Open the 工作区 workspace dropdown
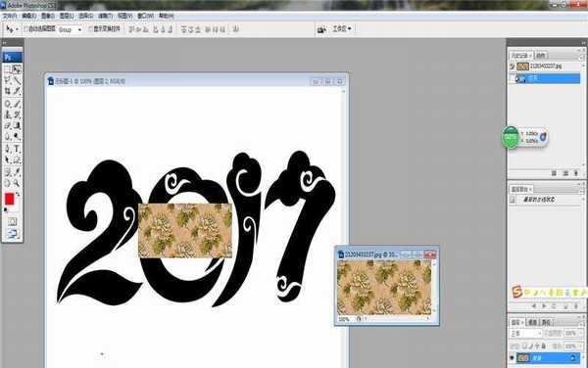 pos(342,28)
